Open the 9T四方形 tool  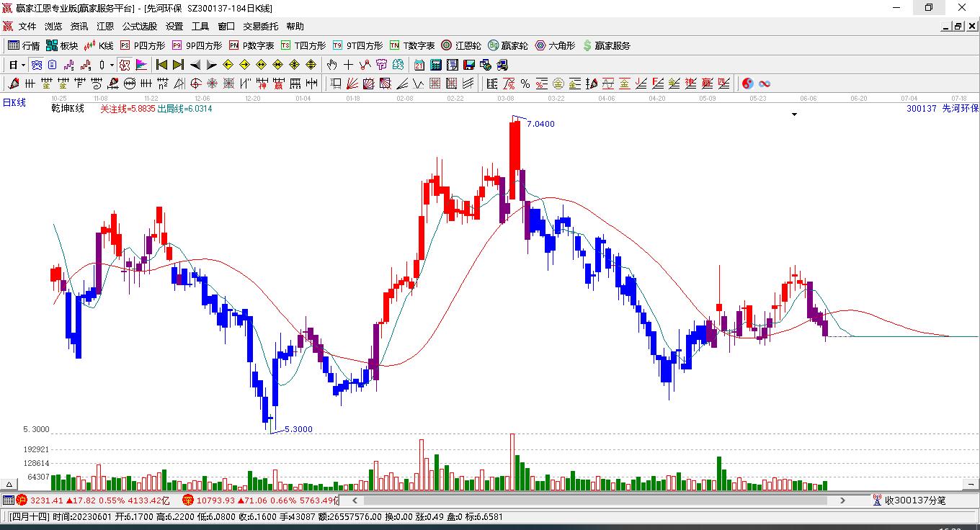(x=358, y=45)
